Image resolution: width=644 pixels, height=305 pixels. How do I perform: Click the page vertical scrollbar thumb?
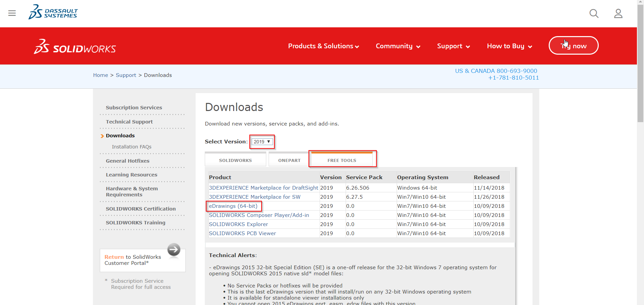point(640,64)
